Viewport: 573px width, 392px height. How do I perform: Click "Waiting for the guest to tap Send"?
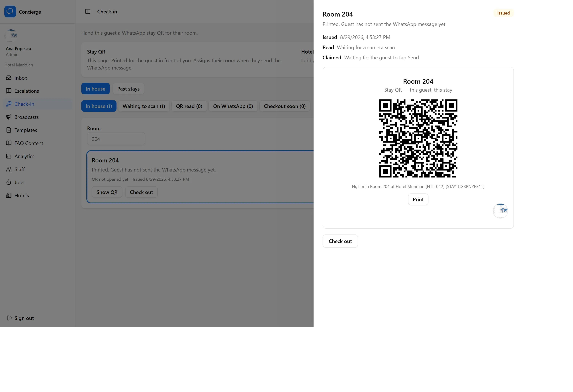click(381, 58)
